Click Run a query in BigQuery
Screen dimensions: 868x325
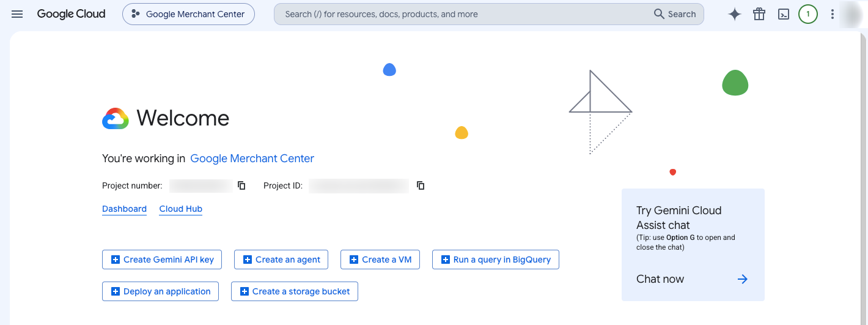pos(496,260)
